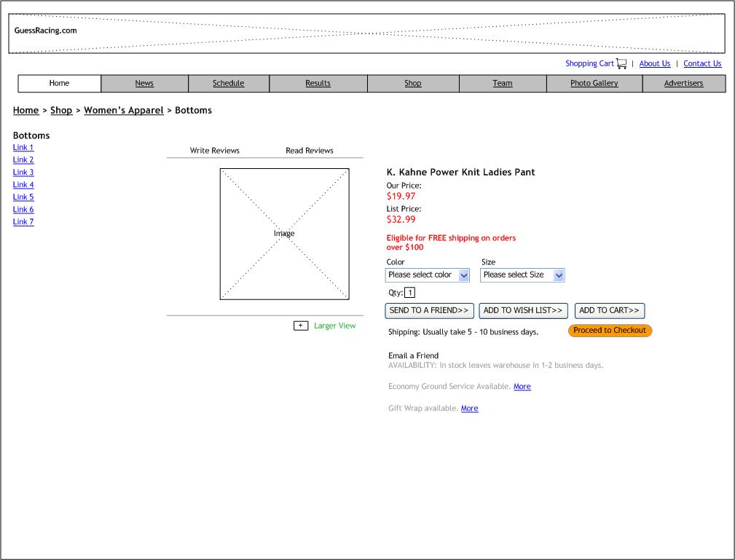735x560 pixels.
Task: Open the About Us link
Action: pos(654,64)
